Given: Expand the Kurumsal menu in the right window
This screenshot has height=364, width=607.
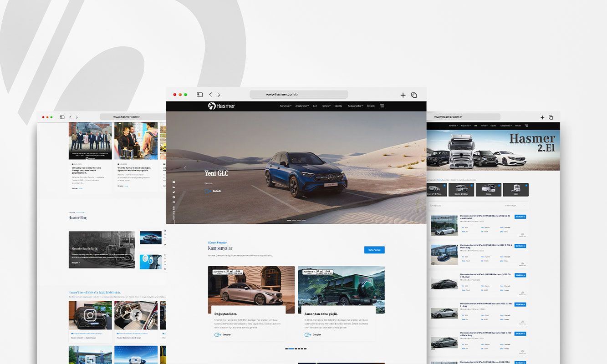Looking at the screenshot, I should [x=453, y=126].
